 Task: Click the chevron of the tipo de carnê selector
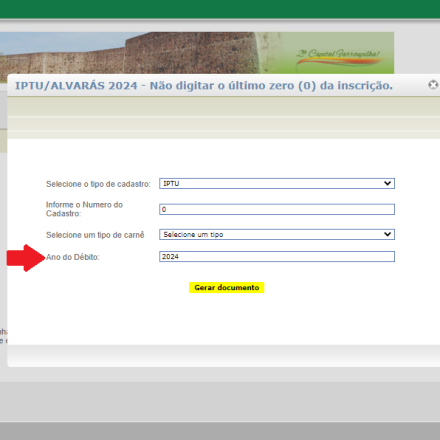pos(387,234)
